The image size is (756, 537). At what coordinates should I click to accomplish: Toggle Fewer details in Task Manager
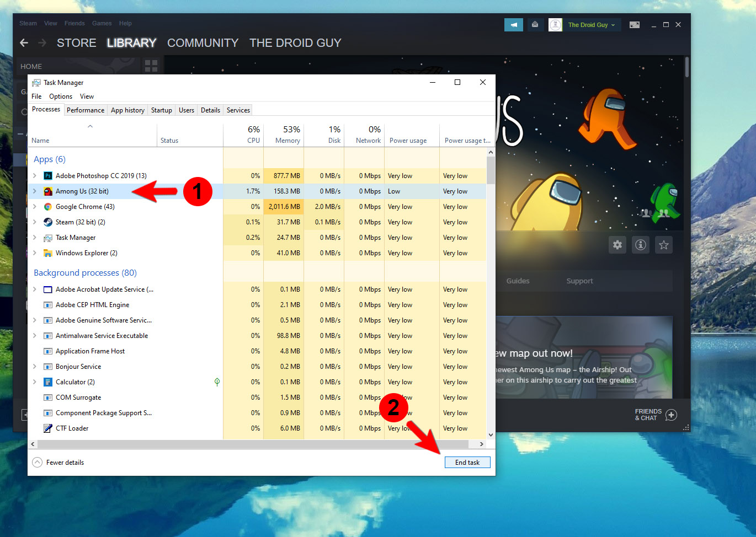[x=57, y=462]
